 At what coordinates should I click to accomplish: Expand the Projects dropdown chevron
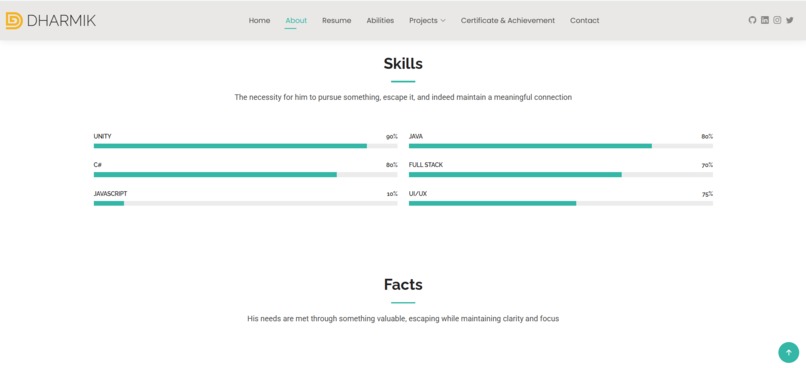click(443, 21)
